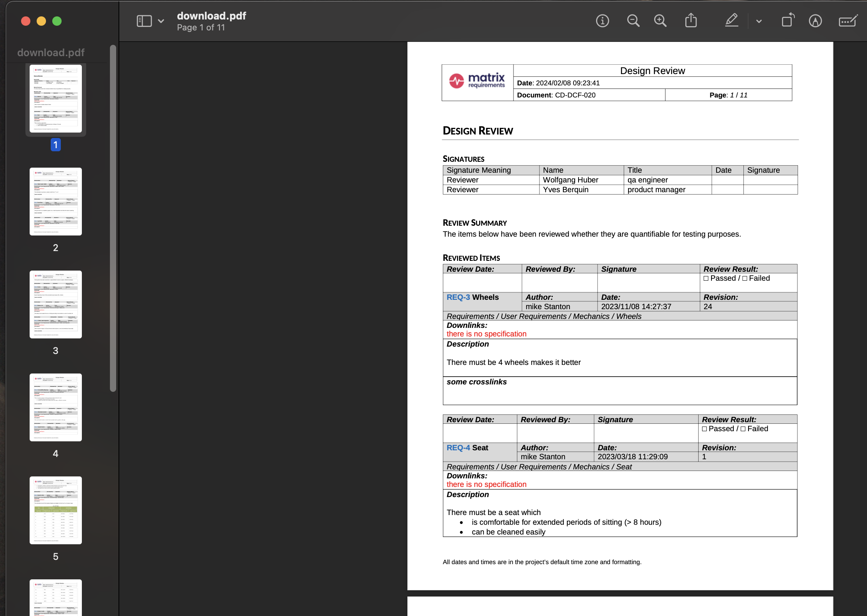
Task: Click the Wolfgang Huber name cell
Action: (x=581, y=180)
